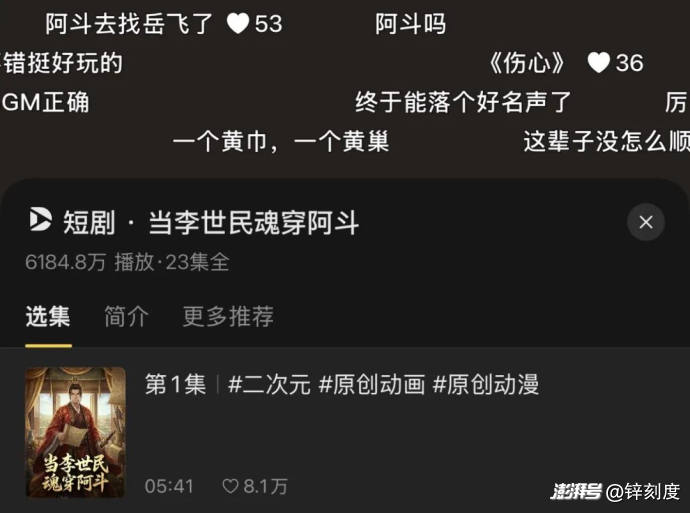Viewport: 690px width, 513px height.
Task: Tap the bullet comment 一个黄巾,一个黄巢
Action: [281, 142]
